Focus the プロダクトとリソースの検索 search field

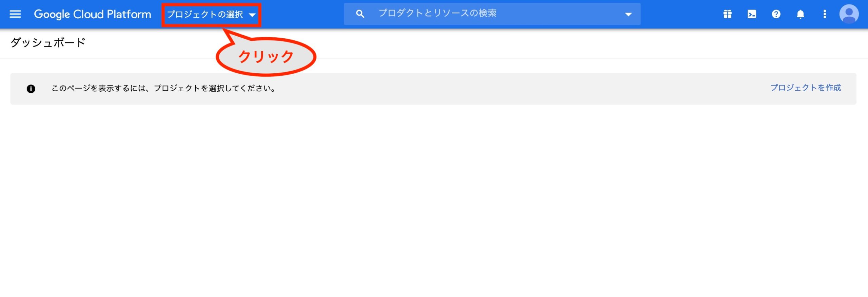(x=492, y=14)
